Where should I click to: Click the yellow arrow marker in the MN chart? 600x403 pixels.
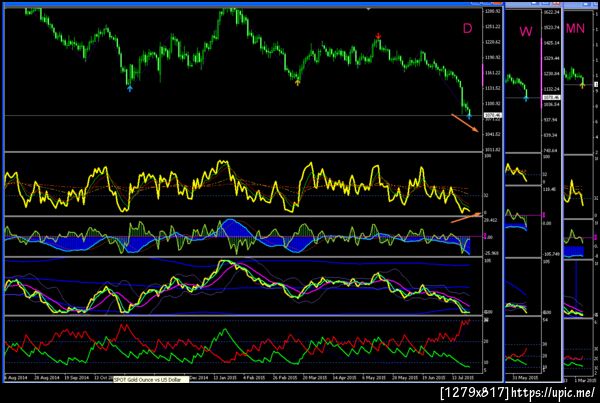582,85
